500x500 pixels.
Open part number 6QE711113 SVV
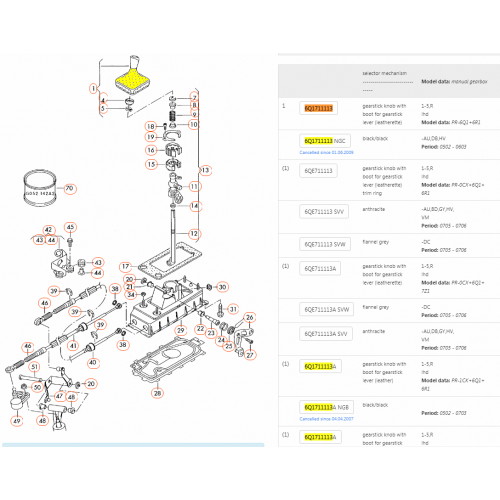pyautogui.click(x=324, y=212)
